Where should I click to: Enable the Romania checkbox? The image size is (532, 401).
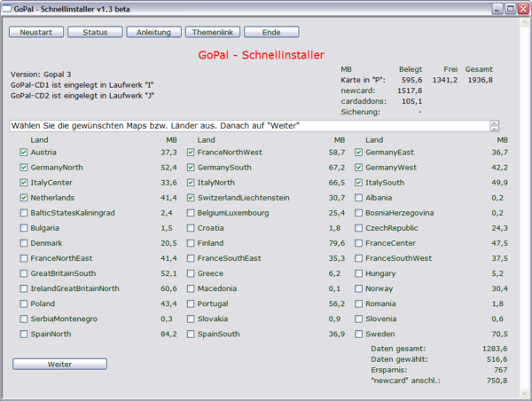point(358,303)
